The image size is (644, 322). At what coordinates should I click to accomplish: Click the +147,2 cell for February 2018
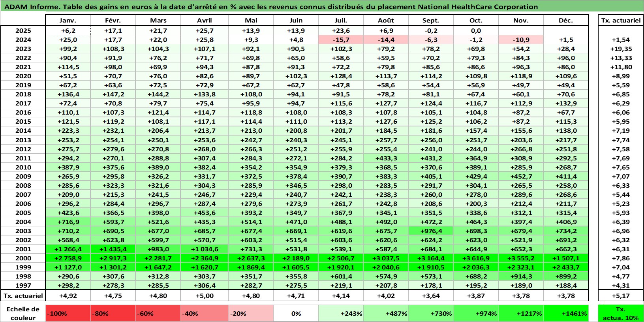(113, 94)
